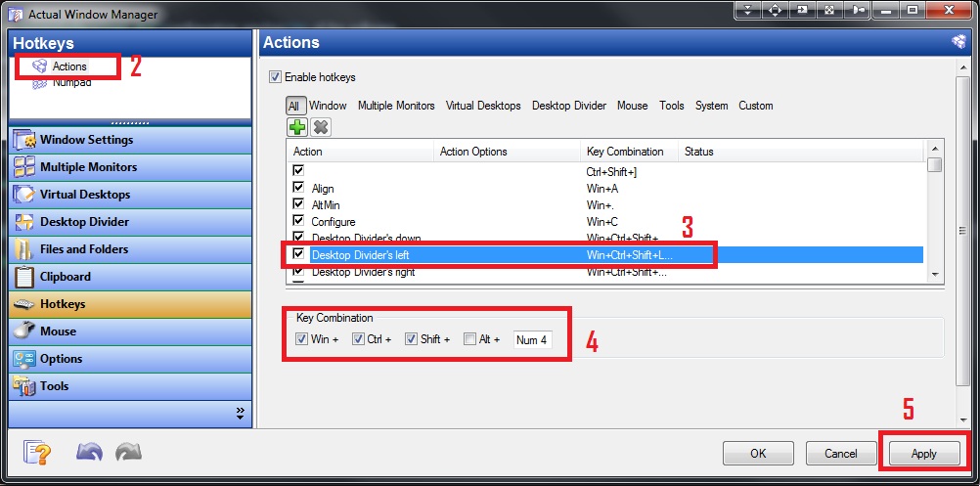
Task: Click the maximize-to-desktop title bar icon
Action: pos(829,10)
